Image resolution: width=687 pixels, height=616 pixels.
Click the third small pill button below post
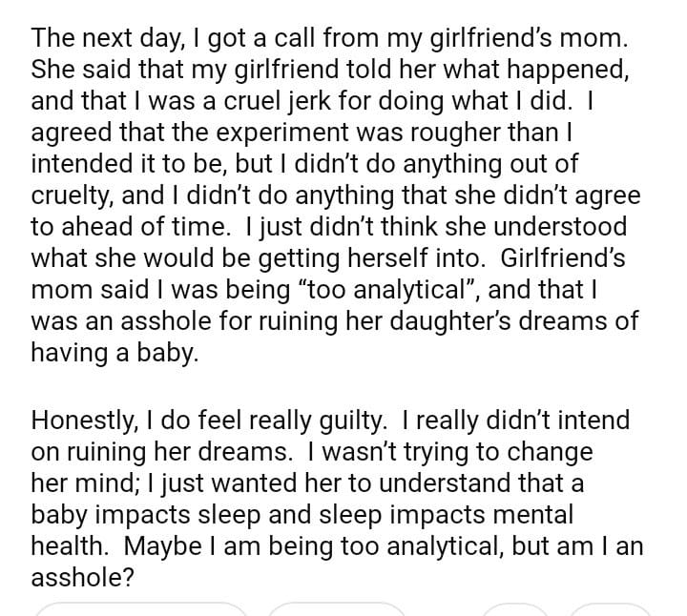pyautogui.click(x=515, y=609)
